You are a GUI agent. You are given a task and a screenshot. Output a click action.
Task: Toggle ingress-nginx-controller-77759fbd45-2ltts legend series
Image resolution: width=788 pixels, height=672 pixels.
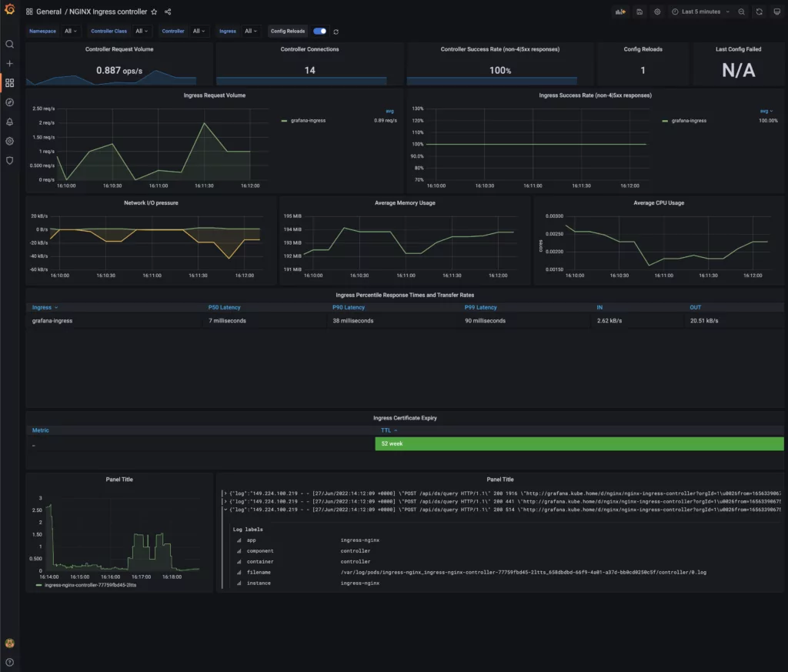coord(91,585)
